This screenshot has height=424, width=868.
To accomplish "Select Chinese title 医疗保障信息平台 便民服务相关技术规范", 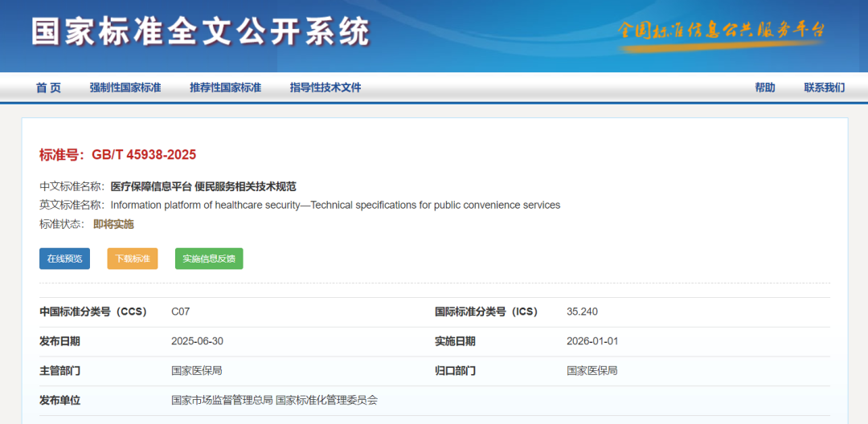I will coord(203,186).
